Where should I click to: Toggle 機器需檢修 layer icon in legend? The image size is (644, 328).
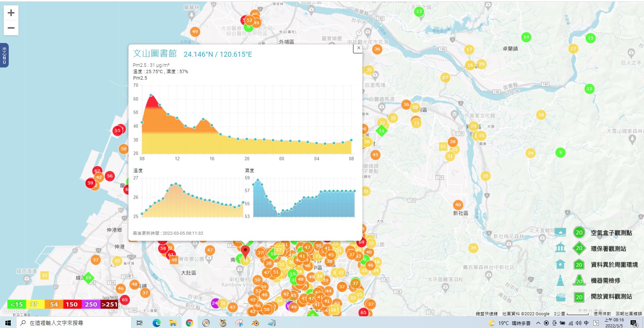coord(560,280)
